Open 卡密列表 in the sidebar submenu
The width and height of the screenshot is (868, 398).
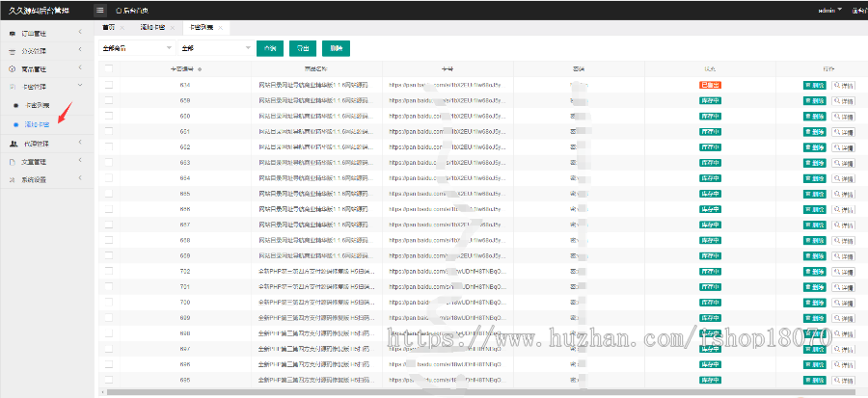click(x=37, y=105)
